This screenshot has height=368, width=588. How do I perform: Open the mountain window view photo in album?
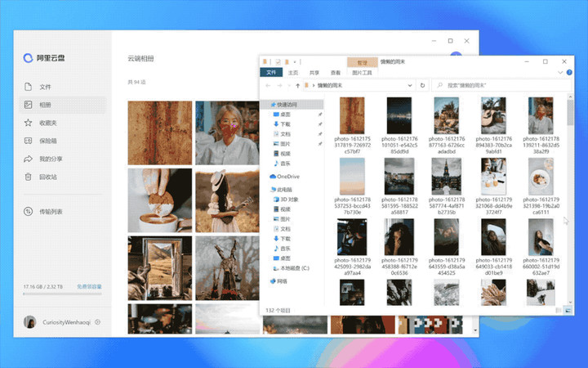pos(160,267)
